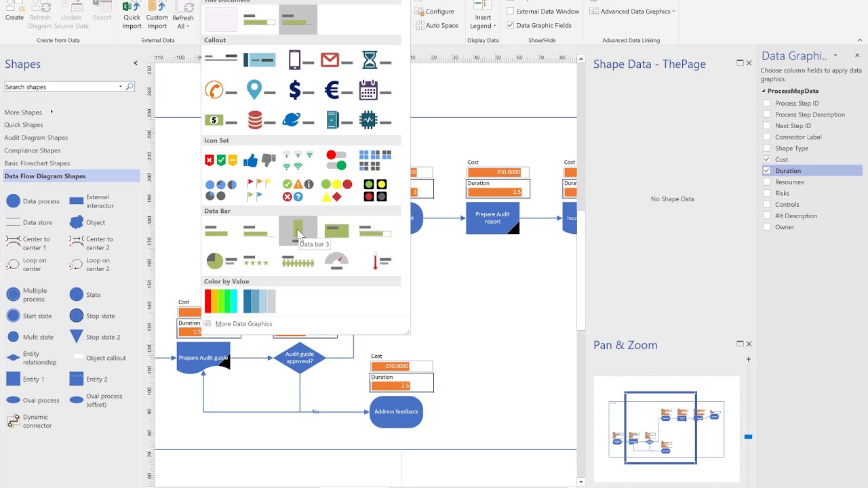The image size is (868, 488).
Task: Select the hourglass callout graphic
Action: click(x=376, y=60)
